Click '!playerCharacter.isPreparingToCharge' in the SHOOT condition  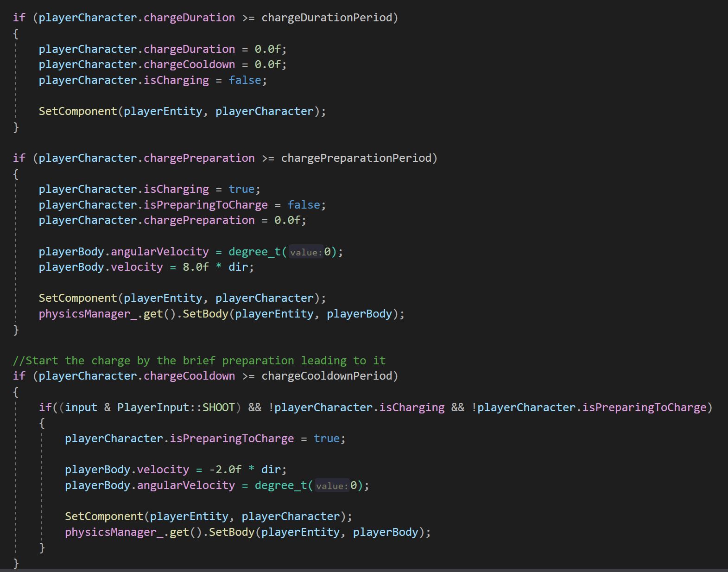tap(589, 407)
